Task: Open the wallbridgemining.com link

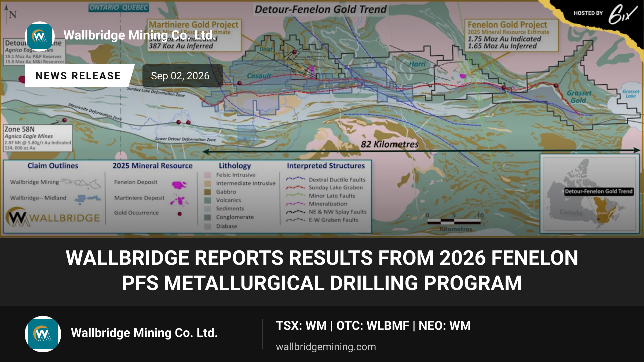Action: click(326, 347)
